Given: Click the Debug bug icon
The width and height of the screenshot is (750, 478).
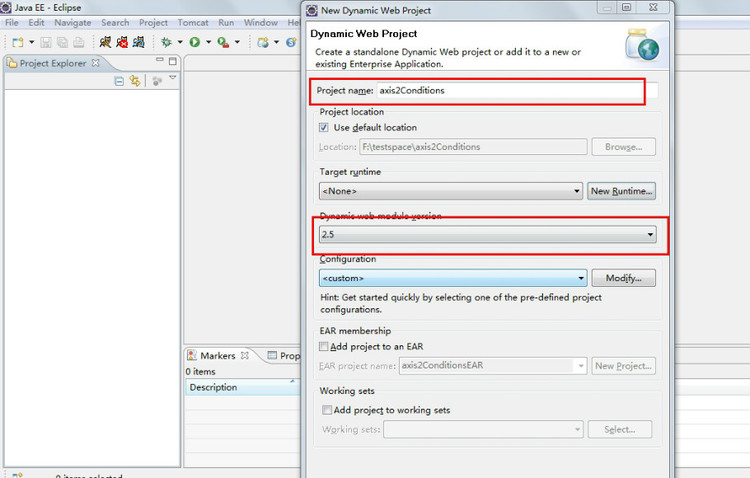Looking at the screenshot, I should click(166, 42).
